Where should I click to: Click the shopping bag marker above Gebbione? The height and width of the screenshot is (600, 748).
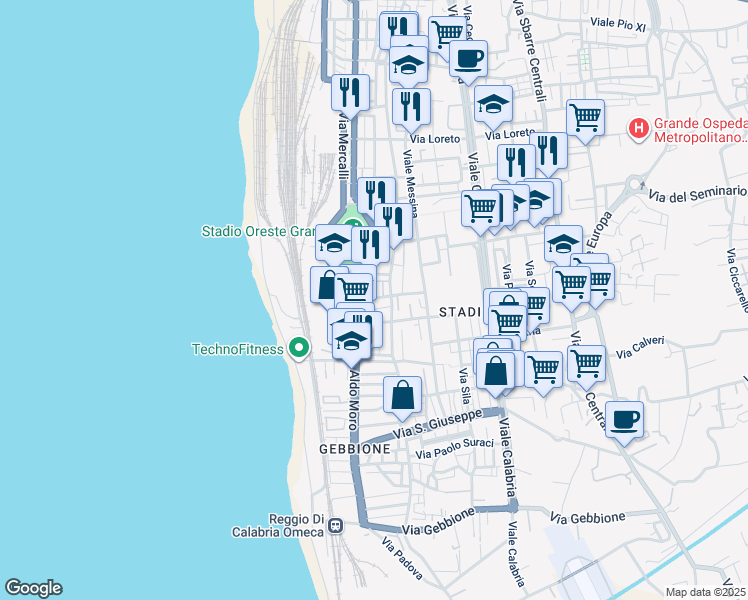pos(402,394)
